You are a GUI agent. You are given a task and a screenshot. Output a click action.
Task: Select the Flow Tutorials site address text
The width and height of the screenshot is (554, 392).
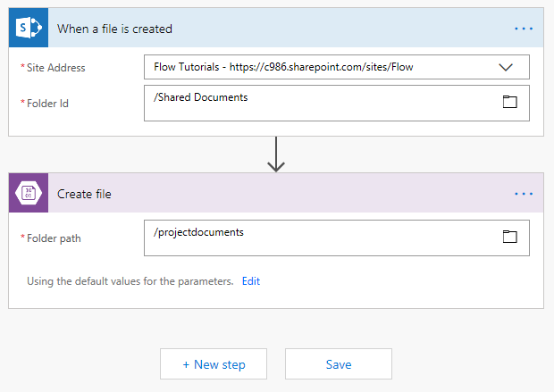click(283, 67)
